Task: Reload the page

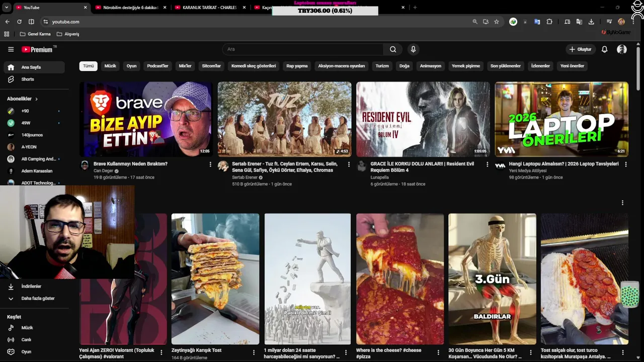Action: click(19, 22)
